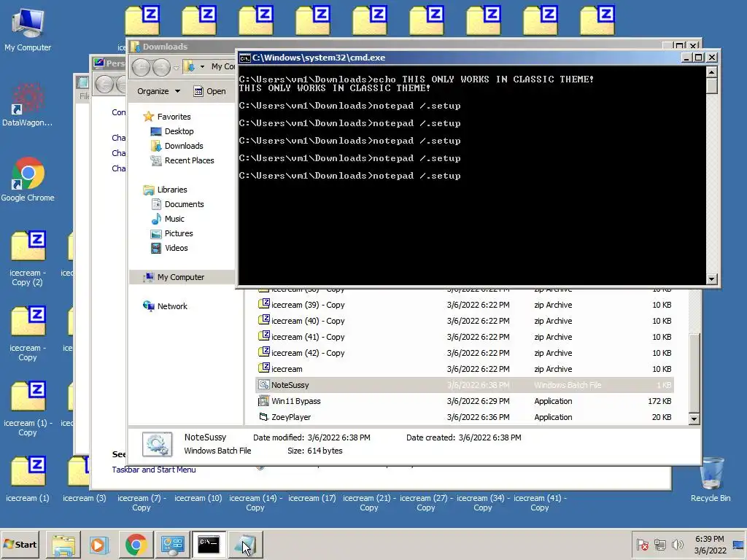
Task: Select NoteSussy batch file row
Action: click(x=465, y=385)
